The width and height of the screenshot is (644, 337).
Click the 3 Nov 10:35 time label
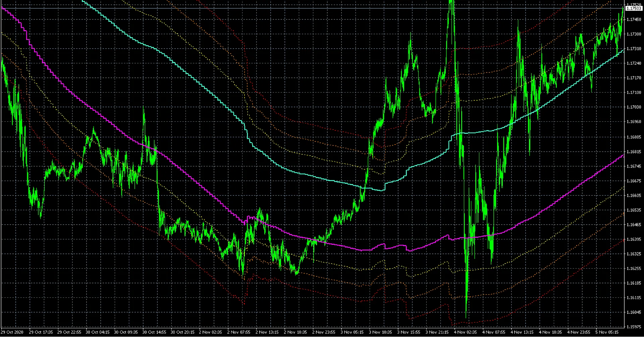380,332
